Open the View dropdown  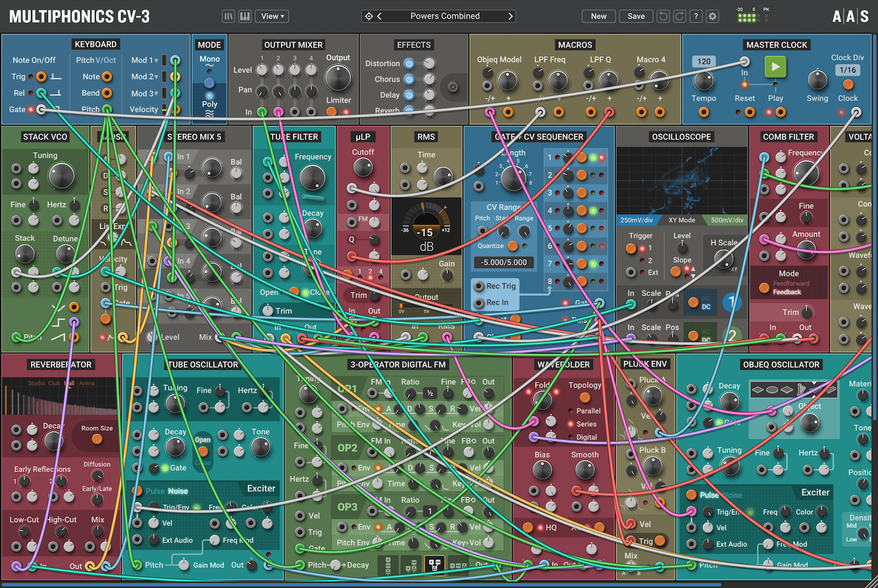[x=271, y=16]
